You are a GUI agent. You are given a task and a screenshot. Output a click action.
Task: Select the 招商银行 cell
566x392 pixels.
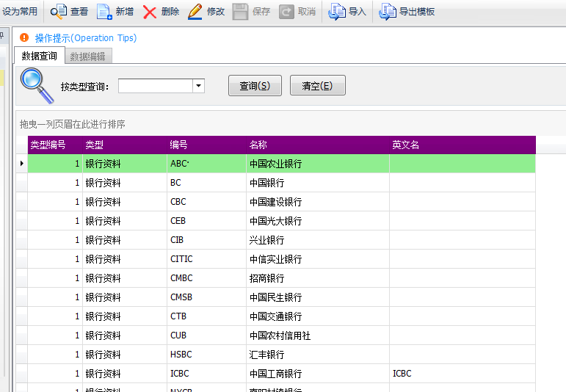click(x=318, y=278)
